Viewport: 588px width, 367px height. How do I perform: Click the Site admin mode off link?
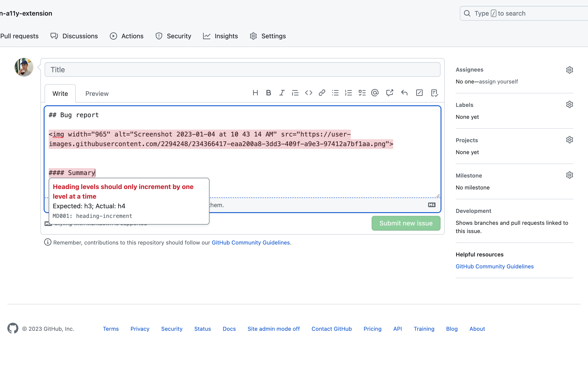point(274,329)
